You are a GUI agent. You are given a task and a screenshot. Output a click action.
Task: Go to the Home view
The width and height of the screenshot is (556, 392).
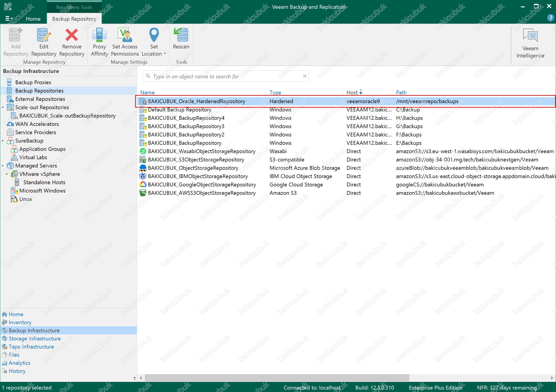pos(16,314)
